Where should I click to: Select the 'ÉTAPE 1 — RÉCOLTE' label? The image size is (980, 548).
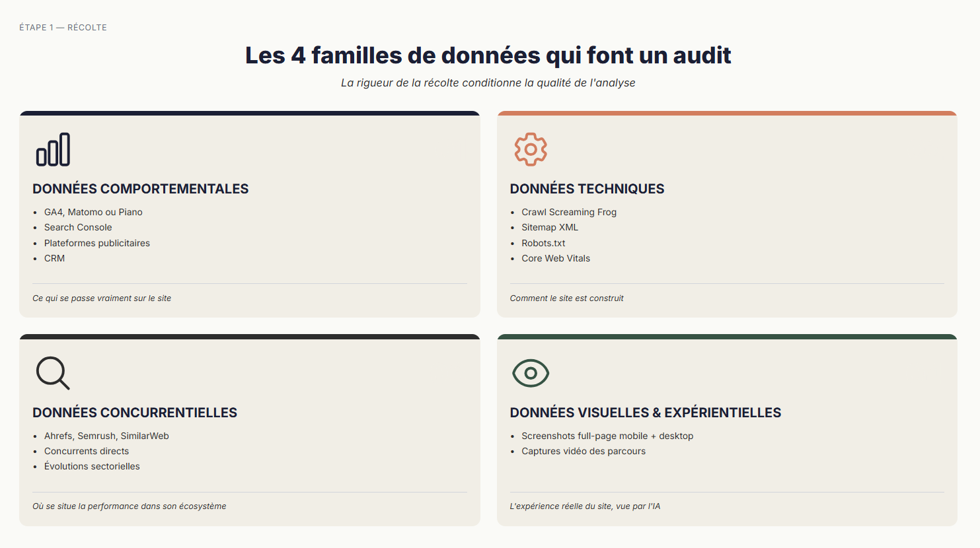pyautogui.click(x=63, y=27)
